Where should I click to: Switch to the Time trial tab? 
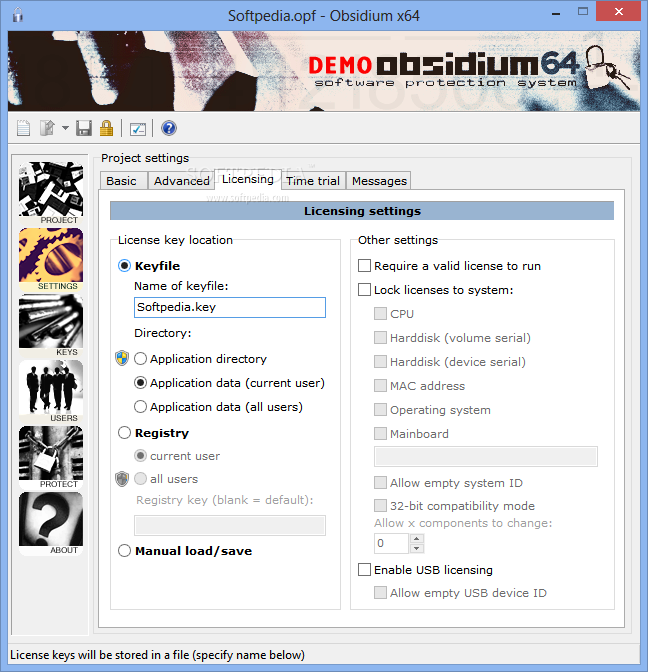[x=313, y=181]
